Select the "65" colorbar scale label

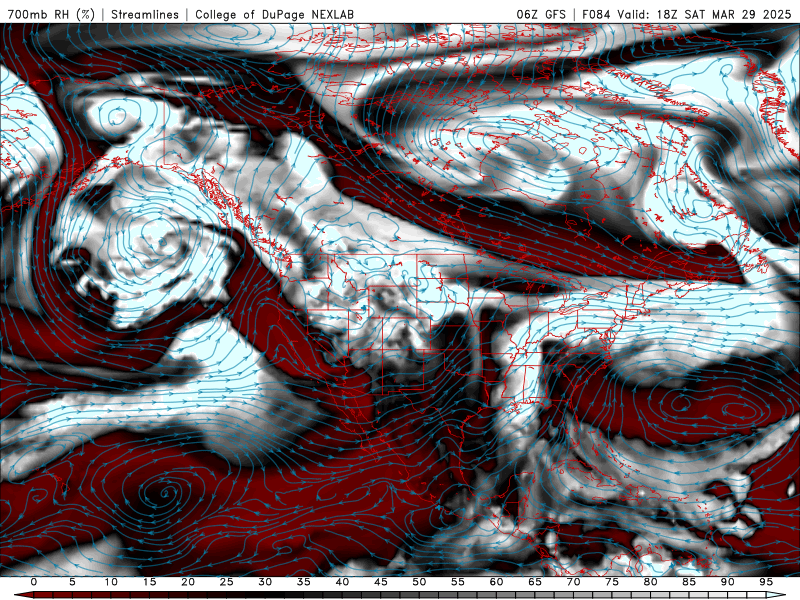(535, 582)
